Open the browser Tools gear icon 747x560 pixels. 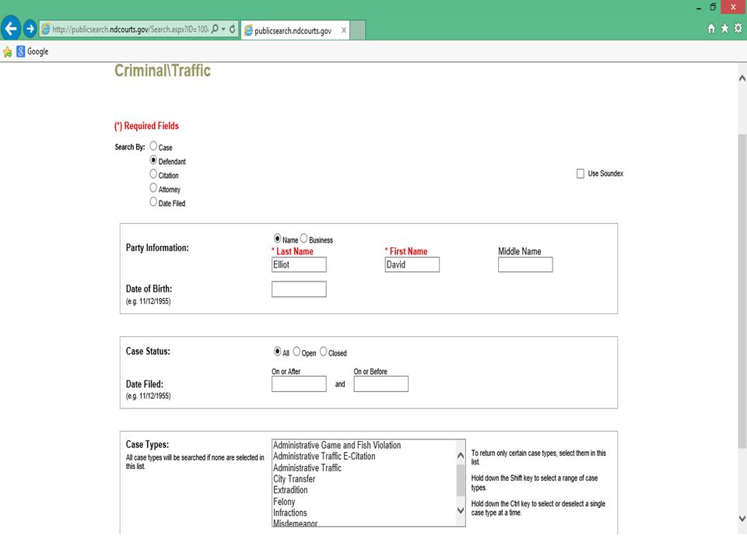point(738,29)
